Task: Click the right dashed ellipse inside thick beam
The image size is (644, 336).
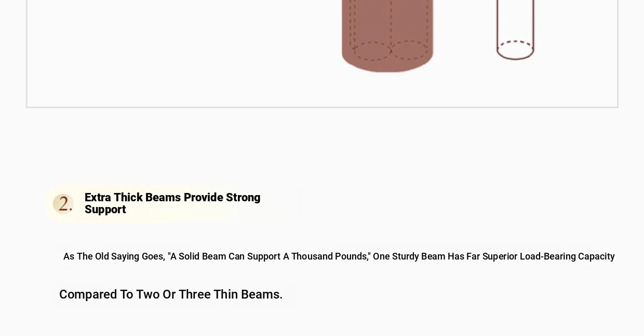Action: pyautogui.click(x=410, y=50)
